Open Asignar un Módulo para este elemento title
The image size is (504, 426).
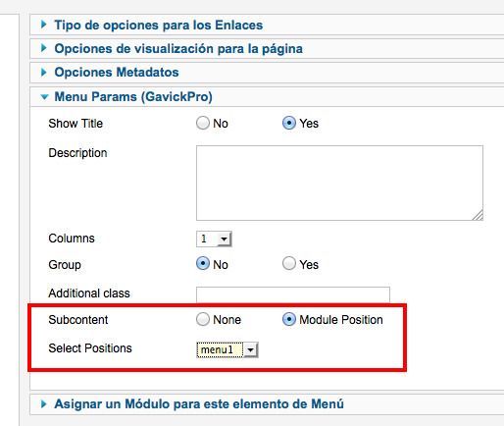pyautogui.click(x=199, y=403)
